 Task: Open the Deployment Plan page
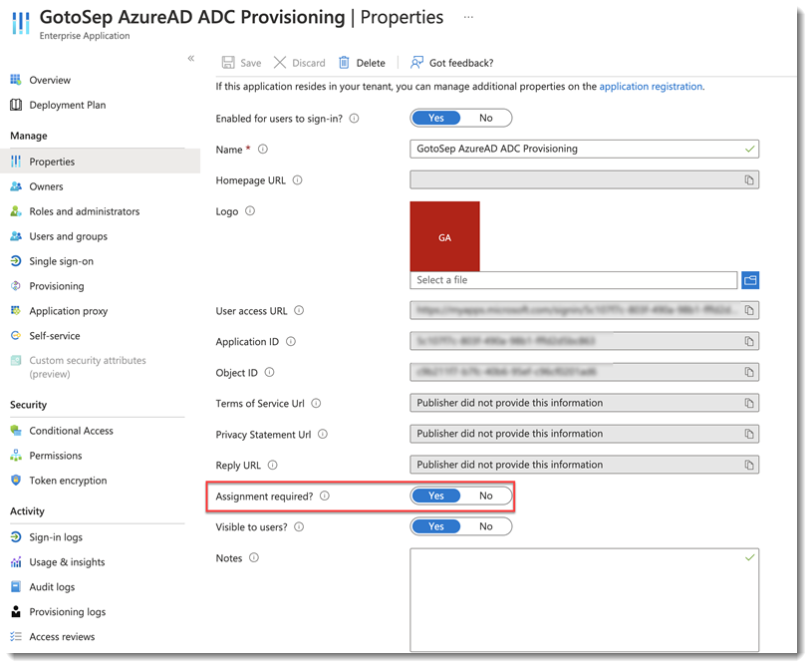coord(68,105)
